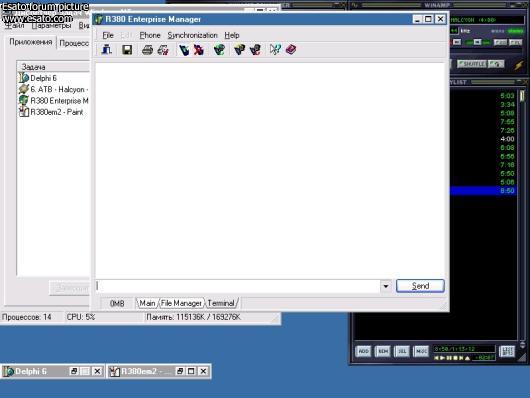Open the Файл menu in Task Manager

[x=14, y=26]
